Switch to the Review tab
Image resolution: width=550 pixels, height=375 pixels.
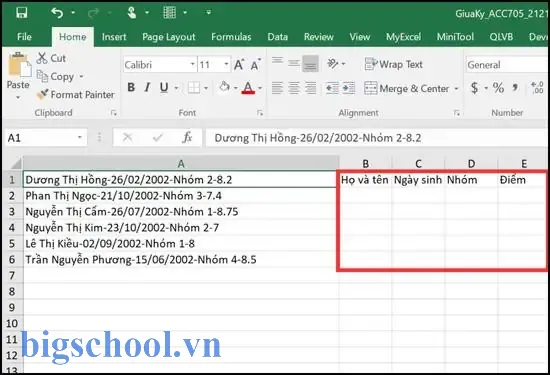point(318,37)
